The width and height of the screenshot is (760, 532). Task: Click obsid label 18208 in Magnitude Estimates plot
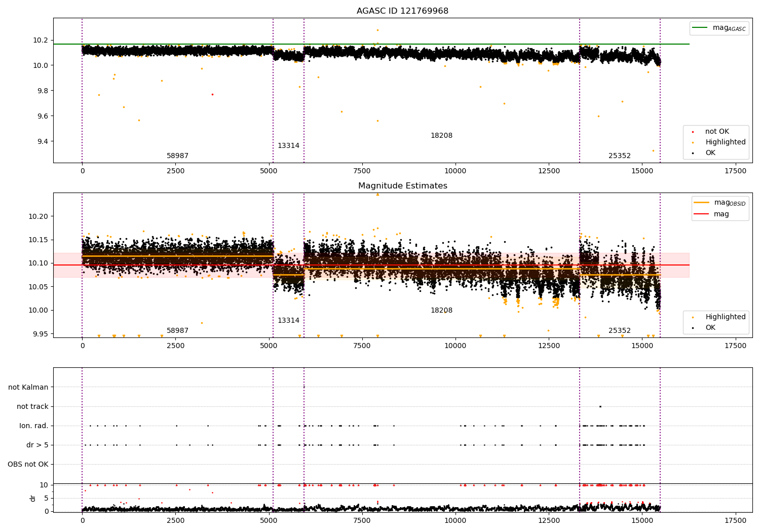coord(441,311)
